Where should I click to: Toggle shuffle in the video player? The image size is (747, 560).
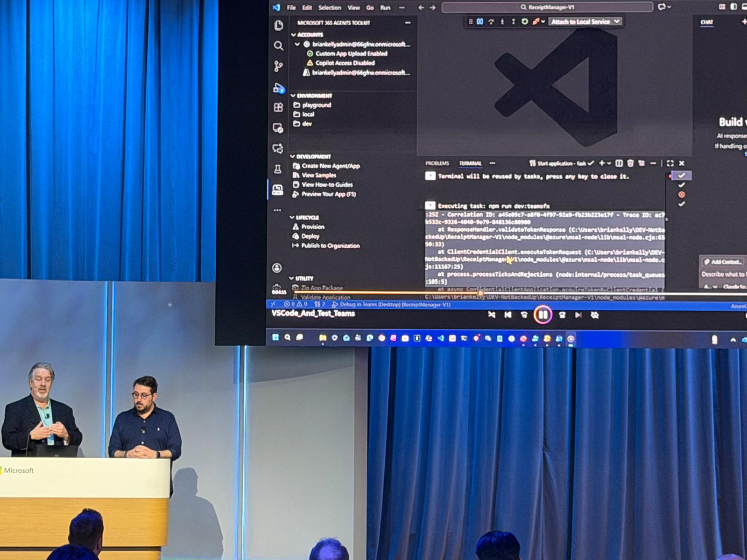[492, 315]
